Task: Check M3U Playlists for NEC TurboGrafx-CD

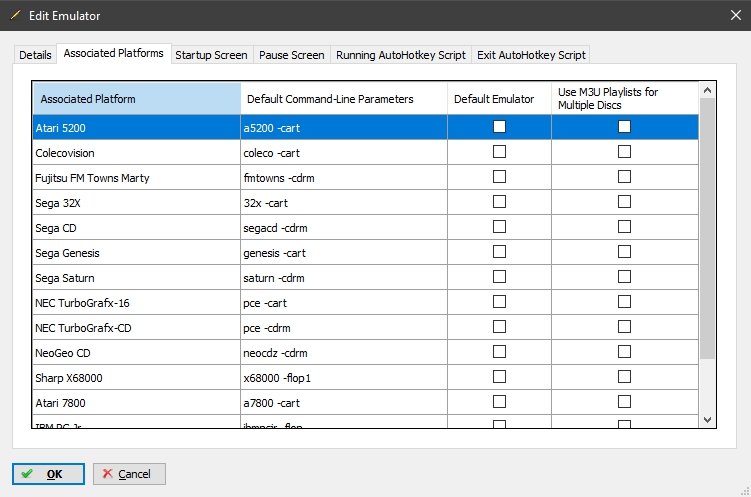Action: click(624, 327)
